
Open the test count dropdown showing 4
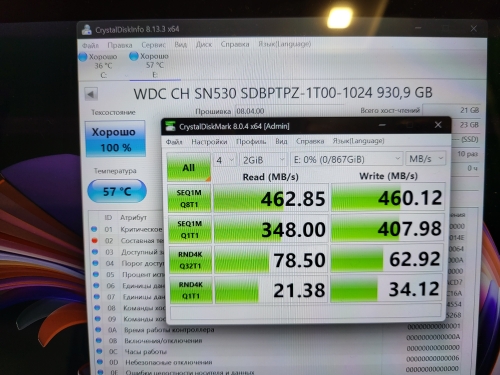coord(225,160)
